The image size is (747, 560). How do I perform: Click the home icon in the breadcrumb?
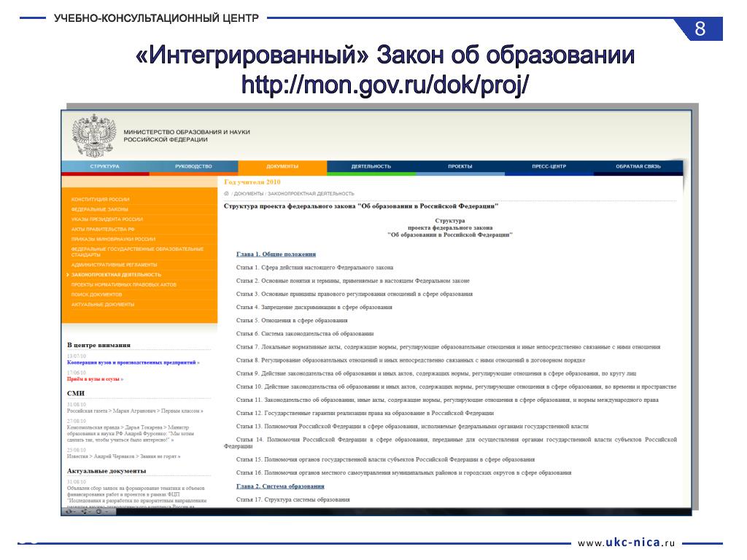(227, 194)
